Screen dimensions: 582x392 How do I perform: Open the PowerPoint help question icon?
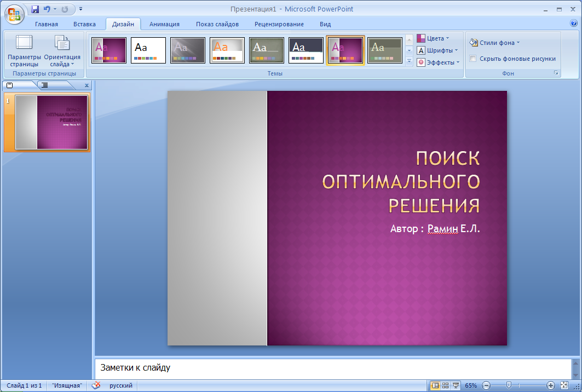tap(573, 23)
